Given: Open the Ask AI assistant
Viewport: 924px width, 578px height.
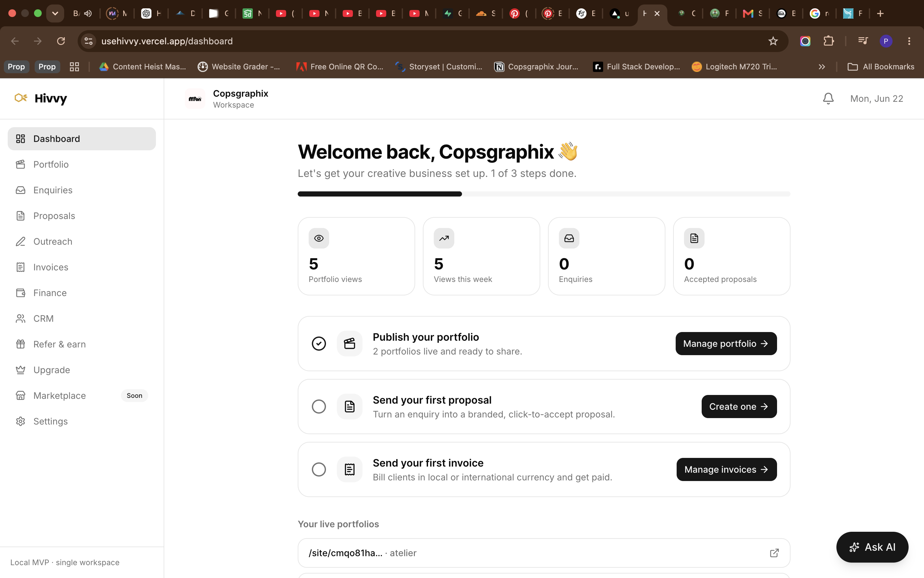Looking at the screenshot, I should 872,547.
